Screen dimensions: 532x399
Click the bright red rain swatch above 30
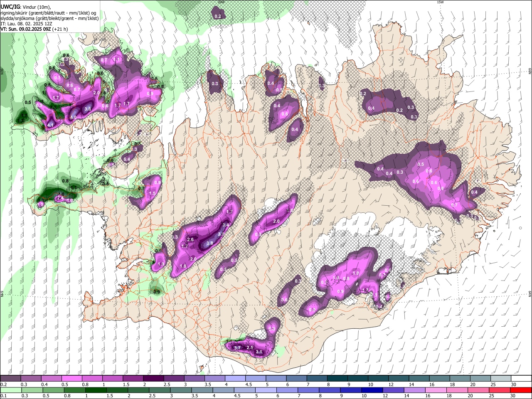(x=521, y=390)
